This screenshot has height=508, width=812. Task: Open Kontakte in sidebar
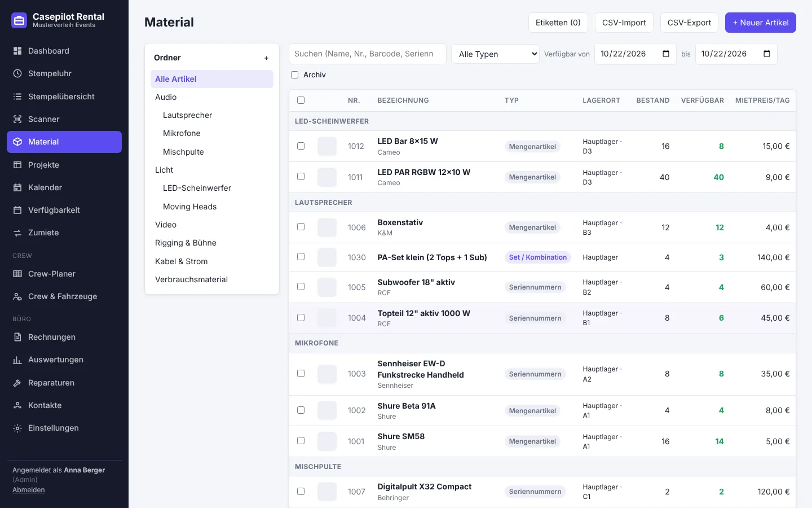pos(64,405)
